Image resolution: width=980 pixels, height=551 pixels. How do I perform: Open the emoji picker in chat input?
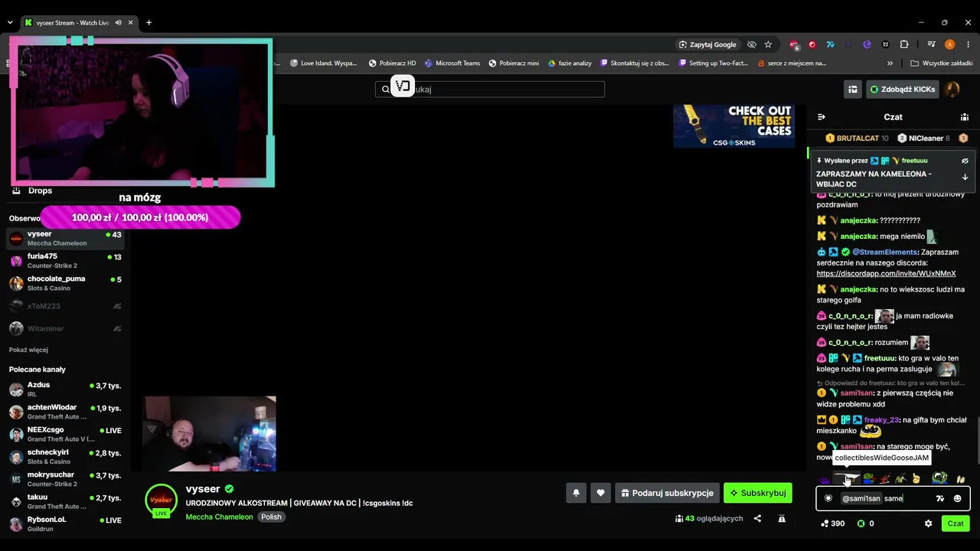tap(957, 498)
